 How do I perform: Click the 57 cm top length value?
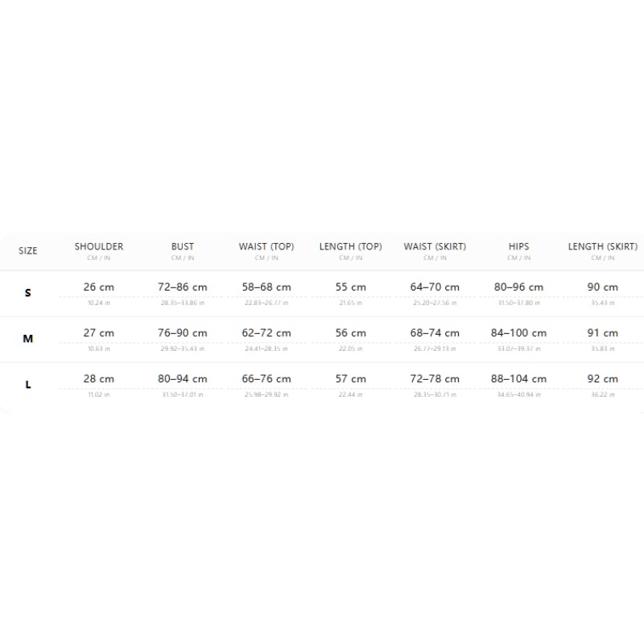(x=350, y=378)
